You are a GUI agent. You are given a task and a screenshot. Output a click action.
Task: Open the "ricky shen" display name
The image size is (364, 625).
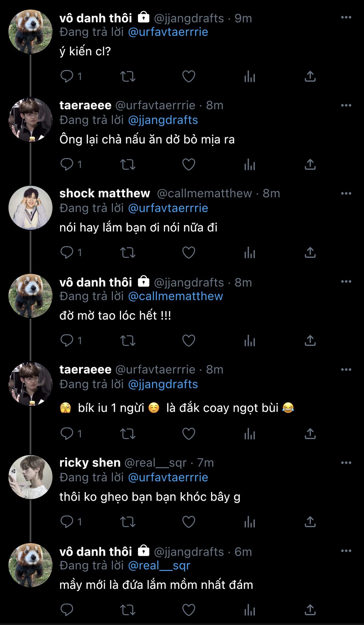[x=90, y=463]
